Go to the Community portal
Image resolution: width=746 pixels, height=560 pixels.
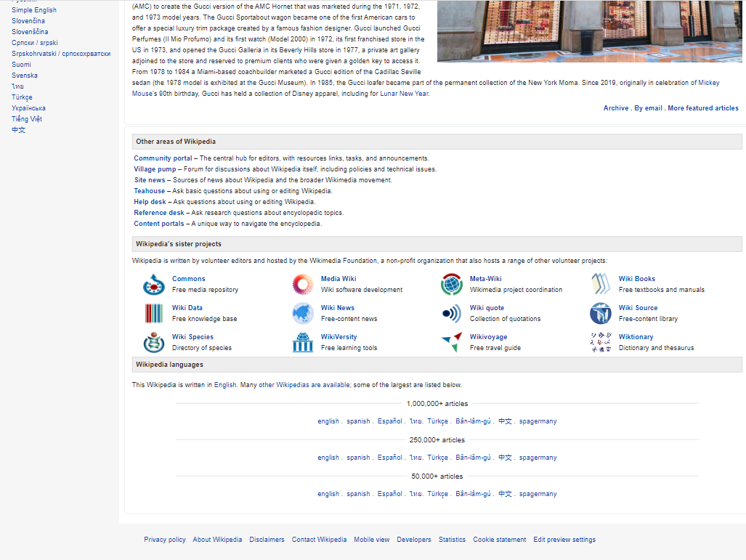pos(163,158)
